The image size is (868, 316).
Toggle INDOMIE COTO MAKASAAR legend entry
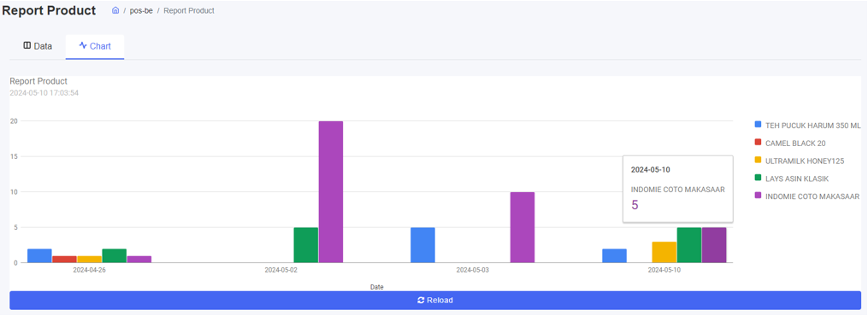pos(807,196)
